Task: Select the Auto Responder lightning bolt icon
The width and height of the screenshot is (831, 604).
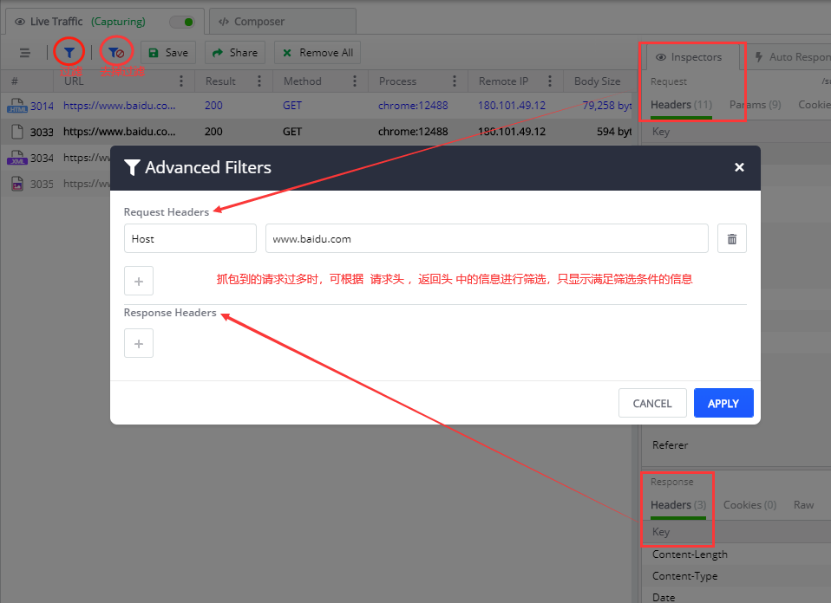Action: coord(759,57)
